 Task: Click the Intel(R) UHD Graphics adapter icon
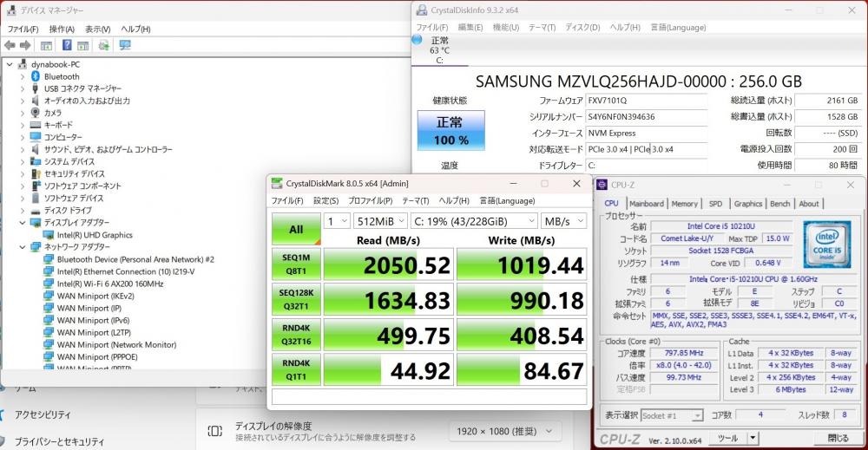pyautogui.click(x=49, y=235)
